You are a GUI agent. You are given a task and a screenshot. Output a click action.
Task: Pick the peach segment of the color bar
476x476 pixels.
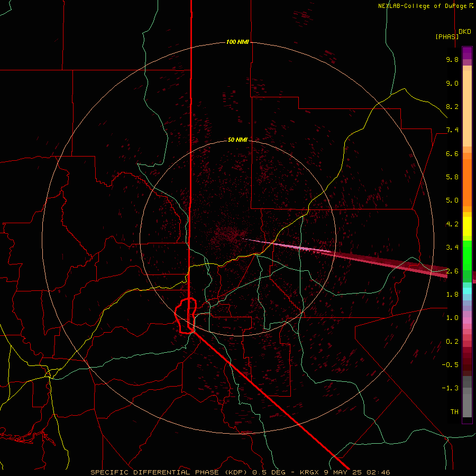(467, 109)
